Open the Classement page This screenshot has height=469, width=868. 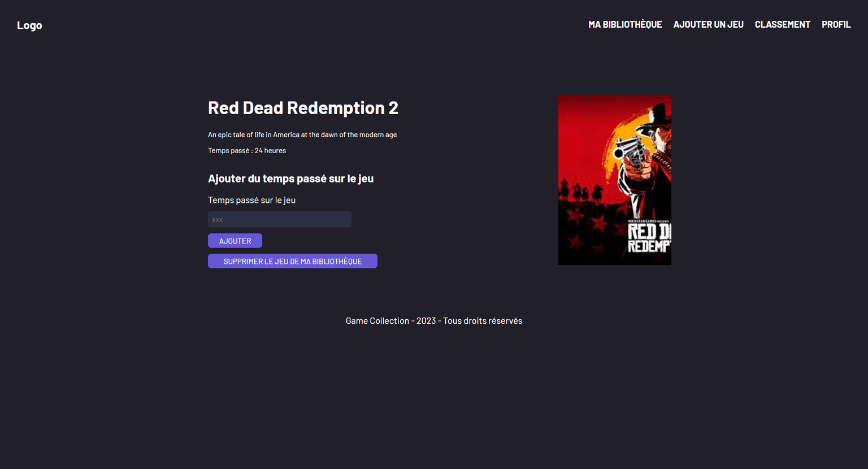pyautogui.click(x=782, y=24)
